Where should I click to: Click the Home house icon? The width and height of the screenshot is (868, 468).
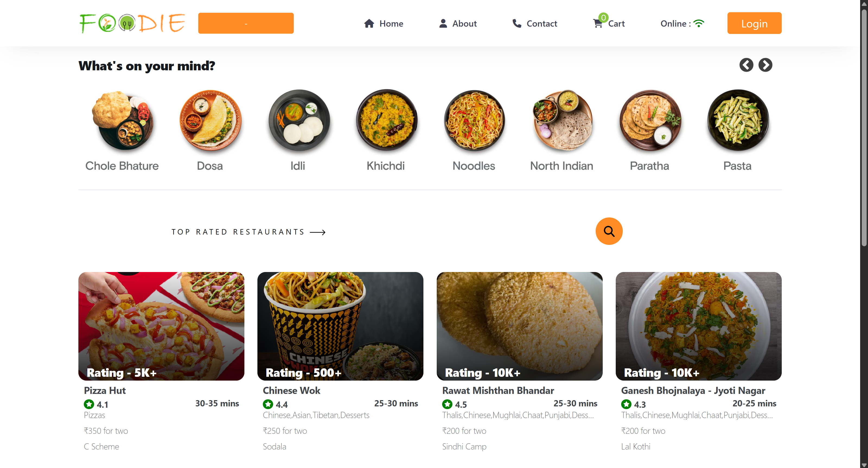pos(369,24)
